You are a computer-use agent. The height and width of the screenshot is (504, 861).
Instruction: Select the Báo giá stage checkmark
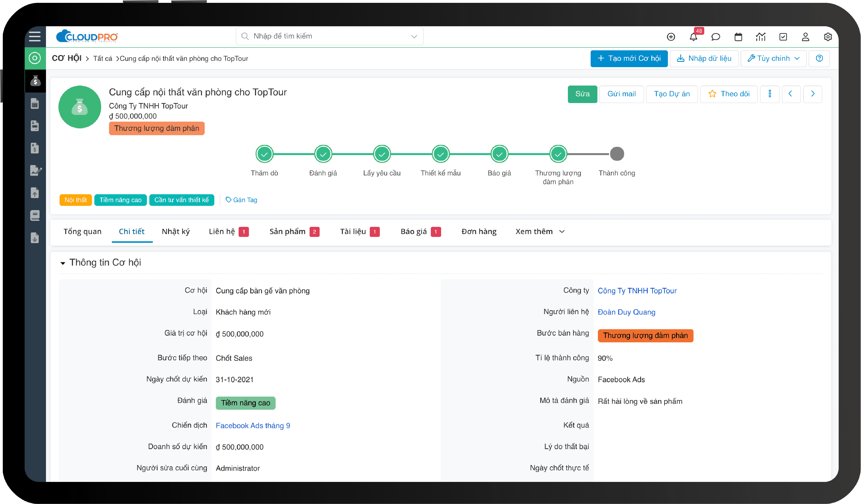[499, 154]
